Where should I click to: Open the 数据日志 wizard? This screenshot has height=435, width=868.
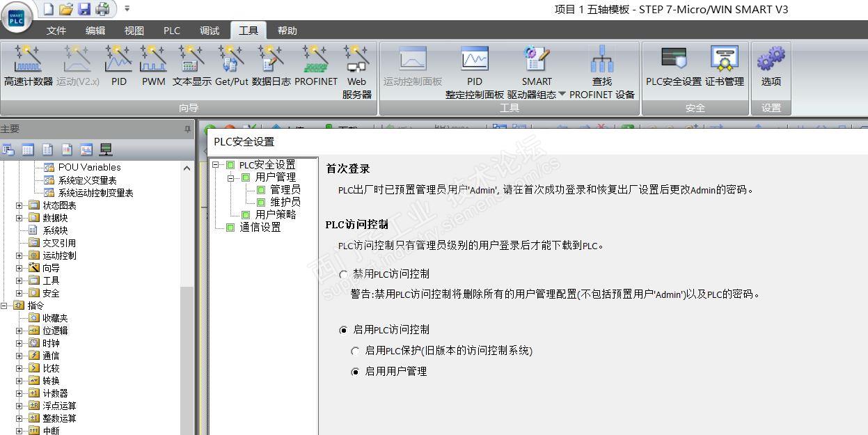tap(271, 67)
